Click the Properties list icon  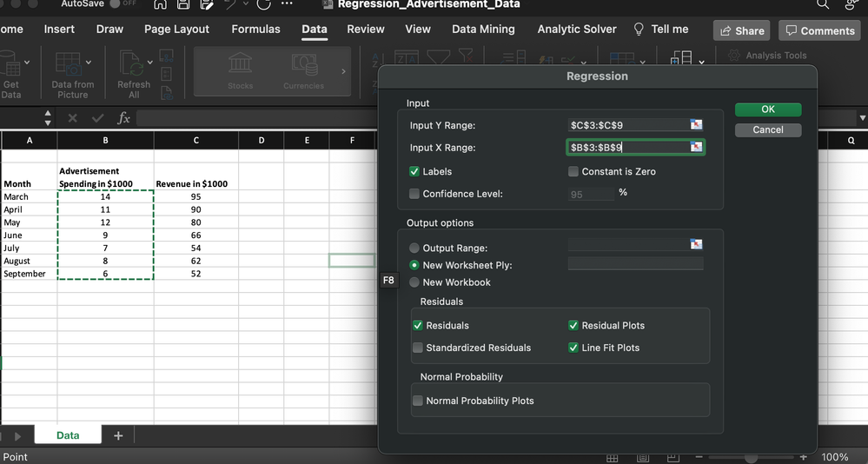pos(166,74)
